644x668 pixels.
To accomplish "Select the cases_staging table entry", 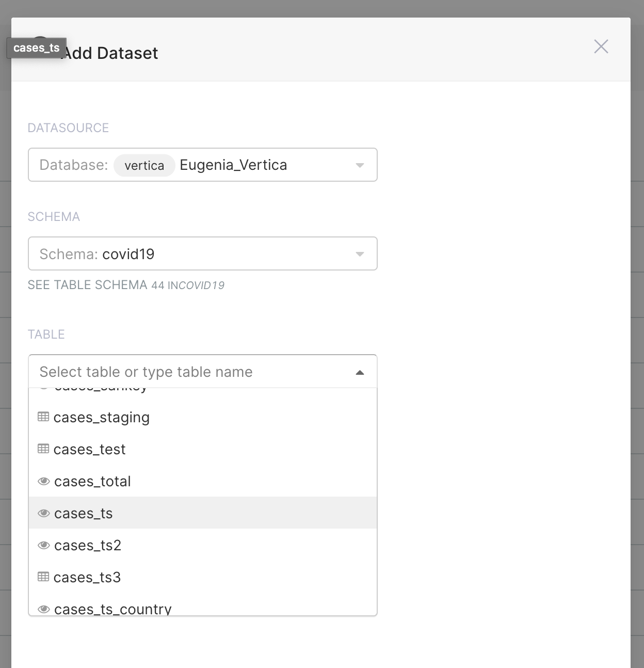I will point(102,417).
